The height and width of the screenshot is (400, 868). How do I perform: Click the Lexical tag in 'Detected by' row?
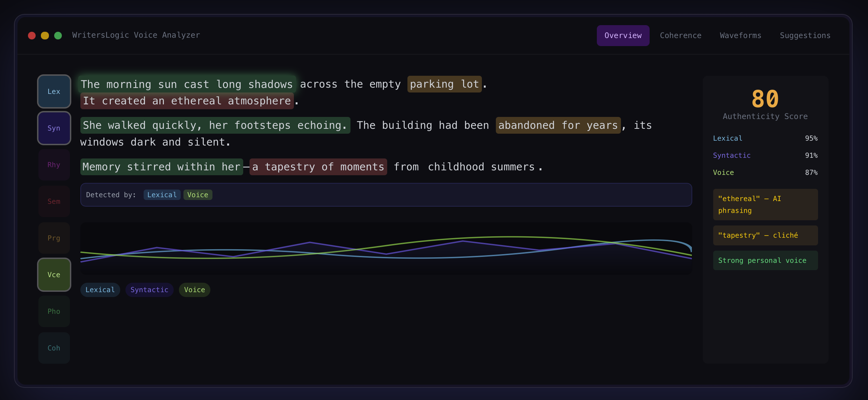161,195
